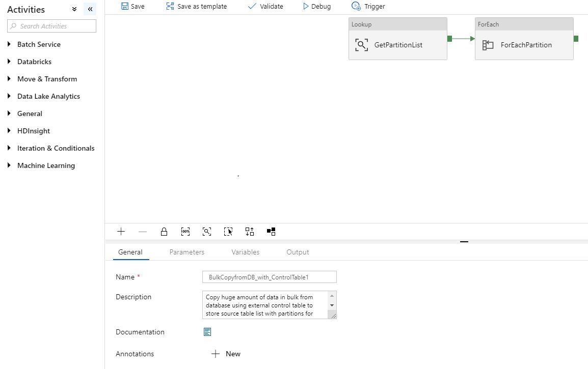Toggle the canvas lock icon

(164, 232)
